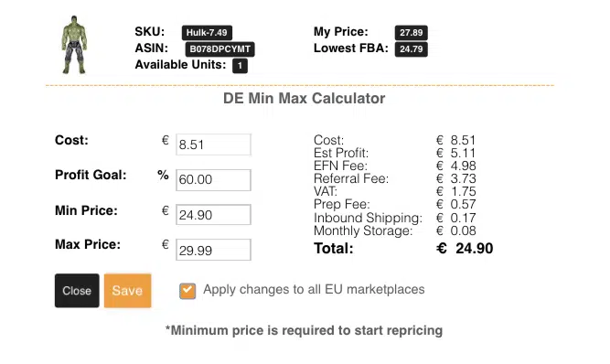Click the Hulk-7.49 SKU badge
610x364 pixels.
coord(207,33)
